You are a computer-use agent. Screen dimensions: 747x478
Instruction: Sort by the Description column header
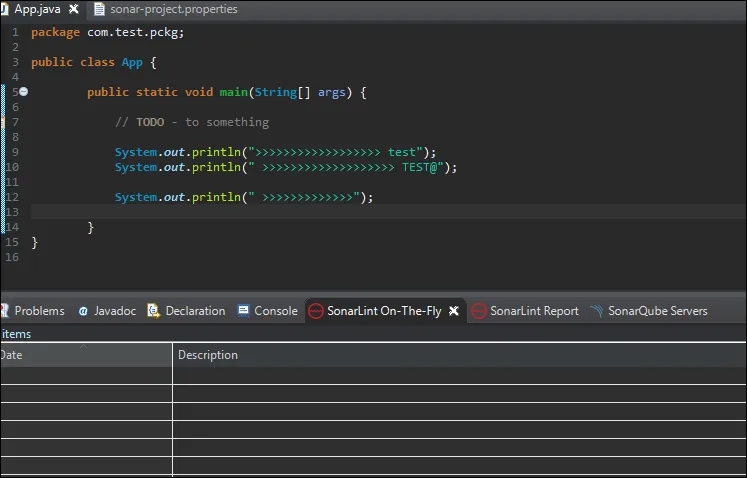tap(459, 355)
